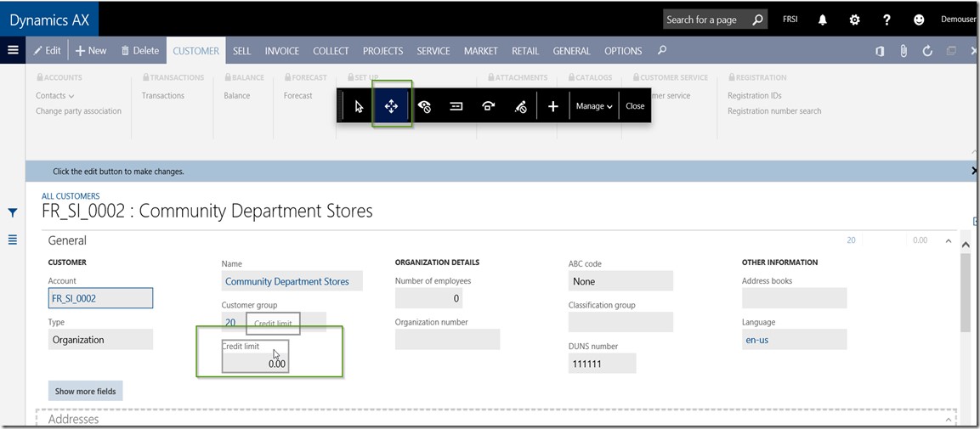
Task: Click the FRSI company selector
Action: click(790, 20)
